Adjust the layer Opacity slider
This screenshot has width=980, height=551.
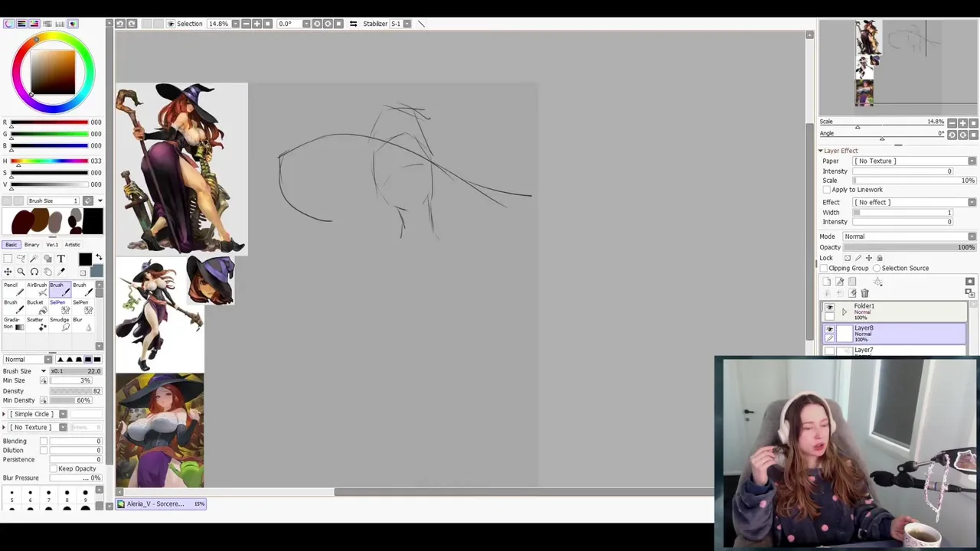pyautogui.click(x=910, y=248)
